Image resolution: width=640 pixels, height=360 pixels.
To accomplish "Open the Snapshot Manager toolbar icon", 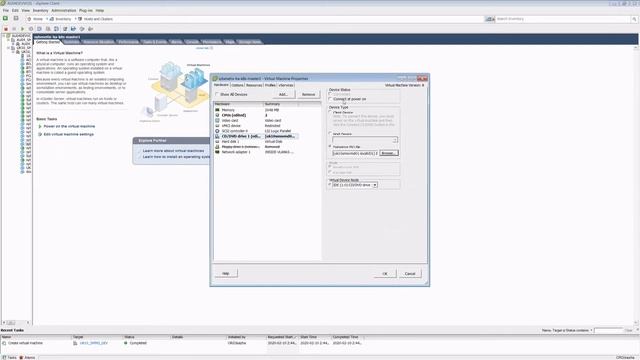I will [x=56, y=29].
